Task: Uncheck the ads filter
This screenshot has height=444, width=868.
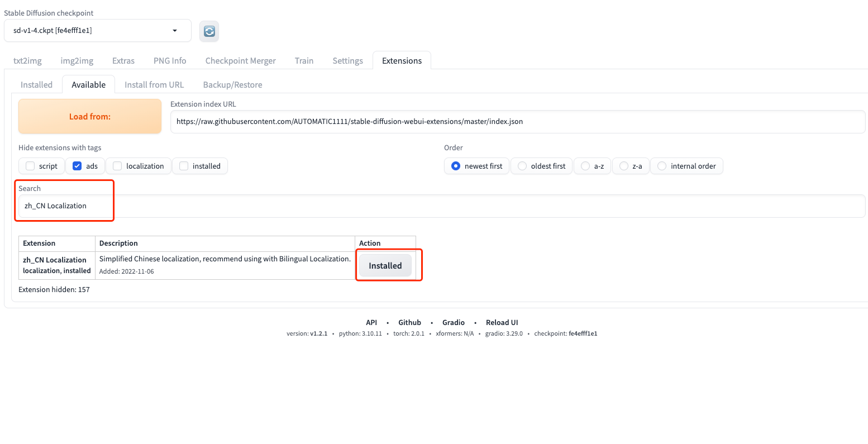Action: [x=77, y=166]
